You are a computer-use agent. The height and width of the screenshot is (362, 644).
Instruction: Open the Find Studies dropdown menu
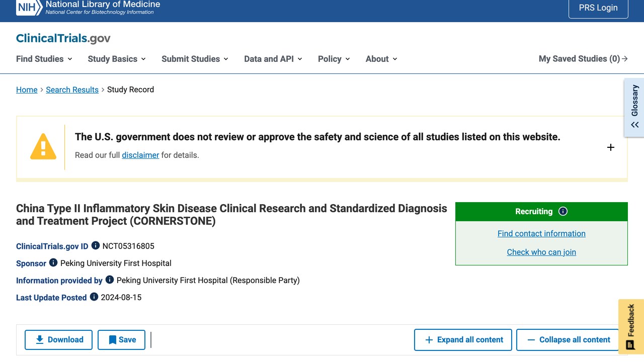(44, 59)
